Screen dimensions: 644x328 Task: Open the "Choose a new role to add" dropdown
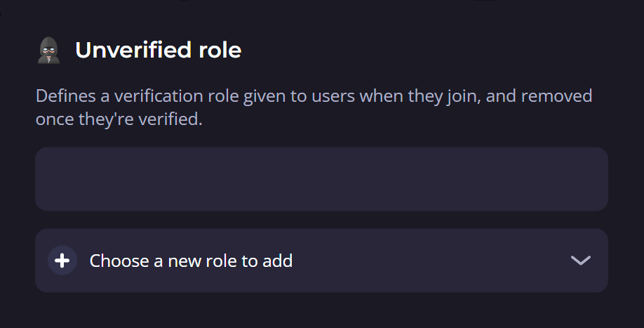tap(321, 261)
